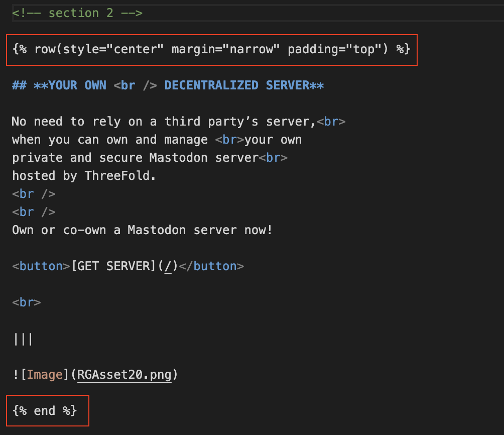Click the text "private and secure Mastodon server"

click(x=135, y=158)
